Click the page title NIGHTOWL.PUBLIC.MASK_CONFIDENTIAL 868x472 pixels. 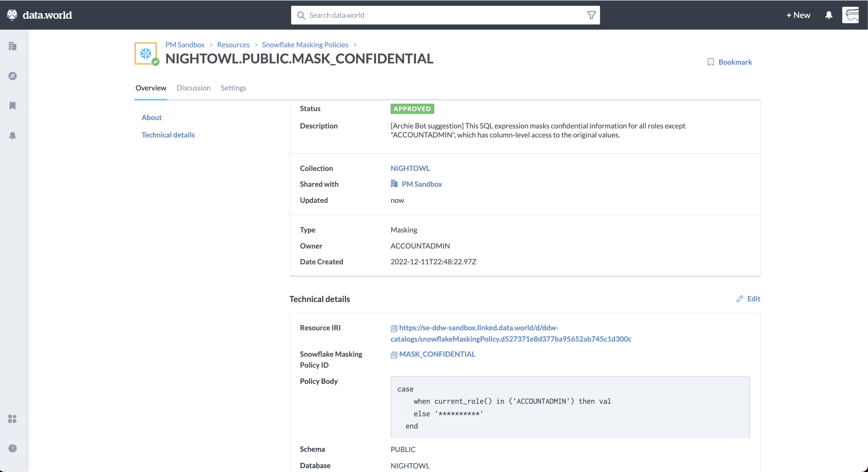click(x=299, y=59)
